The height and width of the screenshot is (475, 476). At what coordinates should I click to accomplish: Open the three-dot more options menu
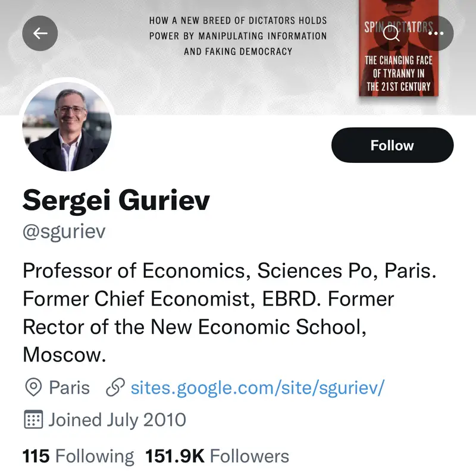tap(440, 34)
